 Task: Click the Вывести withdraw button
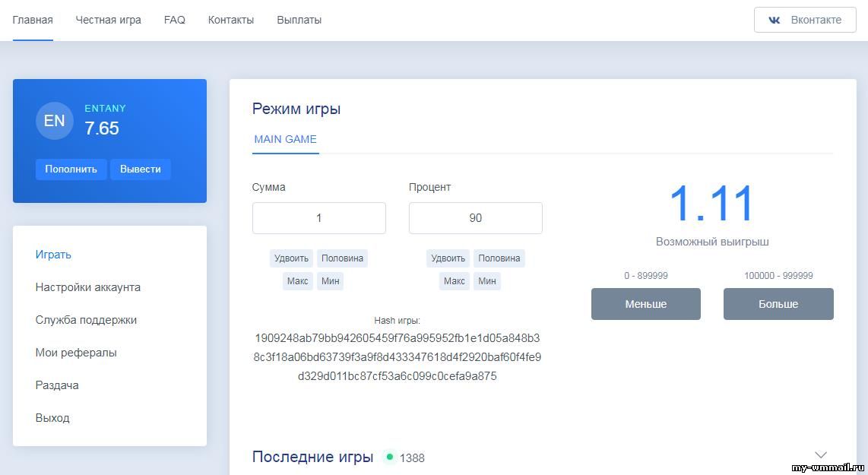coord(141,169)
